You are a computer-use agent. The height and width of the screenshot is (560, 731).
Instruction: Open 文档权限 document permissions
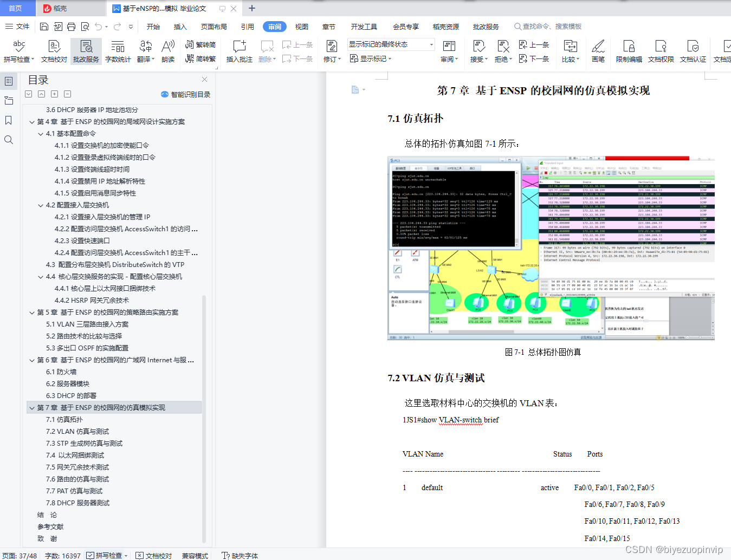point(661,51)
